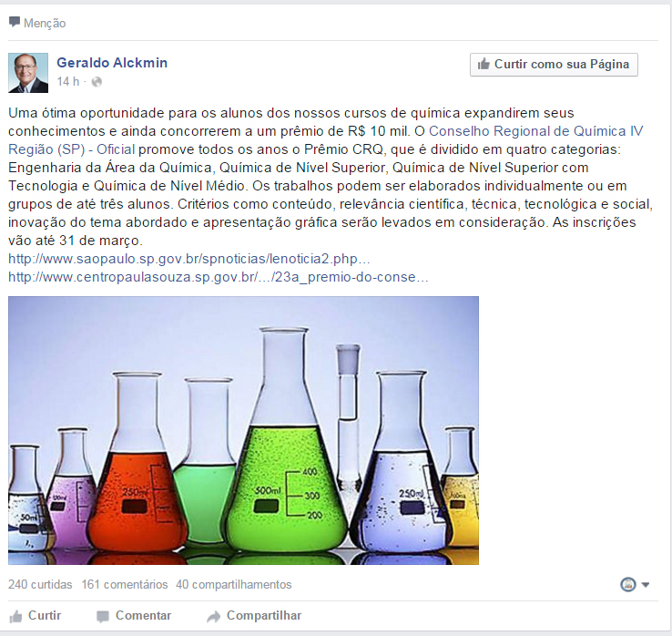Click the Menção speech bubble icon
672x636 pixels.
(x=15, y=22)
